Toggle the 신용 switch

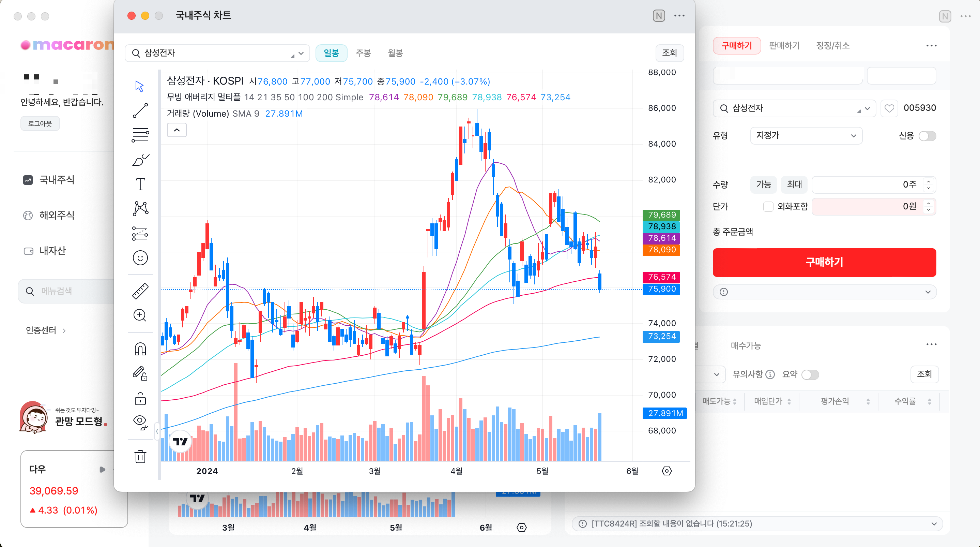tap(927, 136)
